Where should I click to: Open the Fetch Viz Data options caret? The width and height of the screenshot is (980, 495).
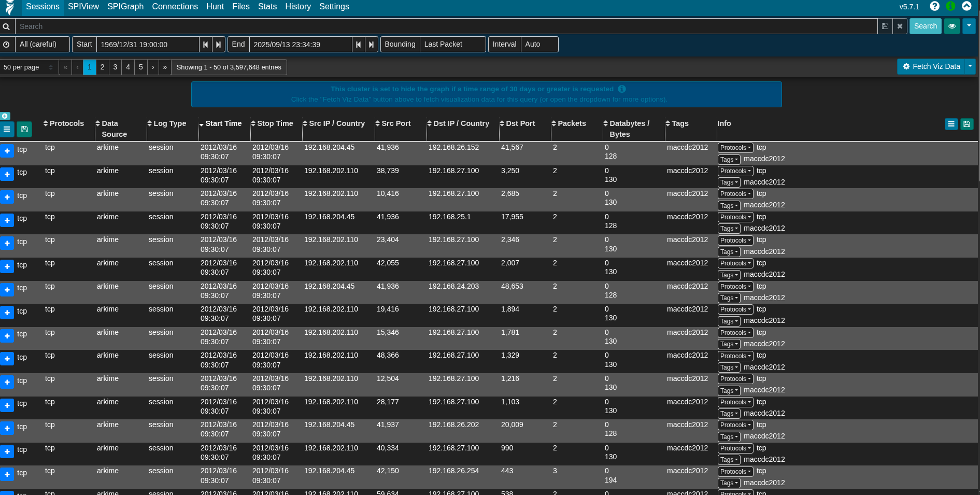point(970,66)
